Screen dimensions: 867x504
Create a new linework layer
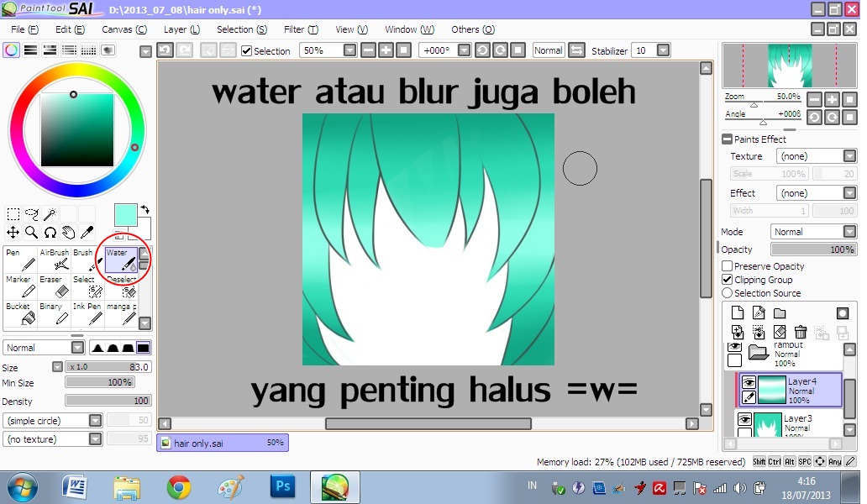(x=759, y=313)
